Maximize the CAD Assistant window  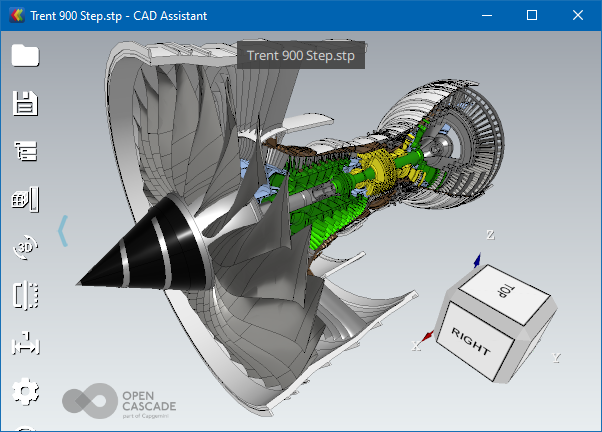click(x=532, y=15)
